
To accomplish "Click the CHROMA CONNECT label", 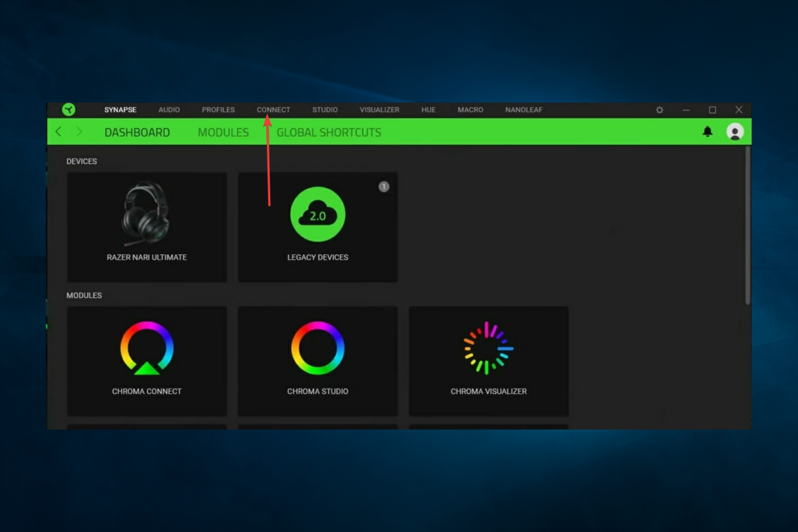I will [x=147, y=392].
